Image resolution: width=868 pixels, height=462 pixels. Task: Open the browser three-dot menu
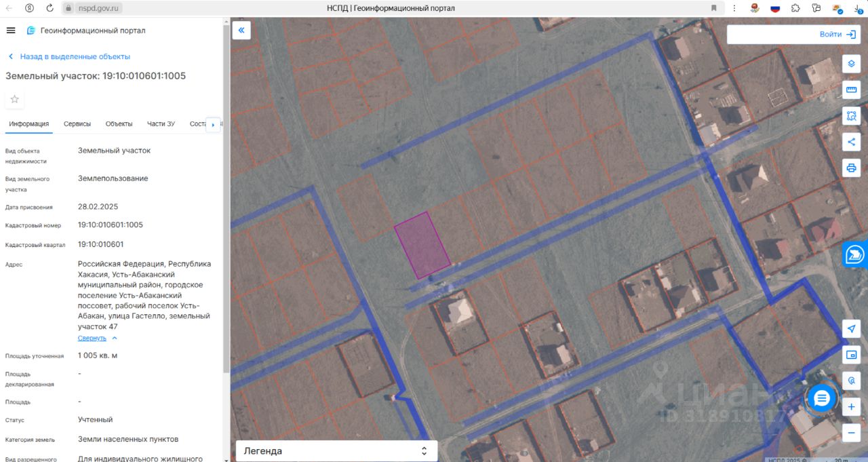click(x=734, y=8)
